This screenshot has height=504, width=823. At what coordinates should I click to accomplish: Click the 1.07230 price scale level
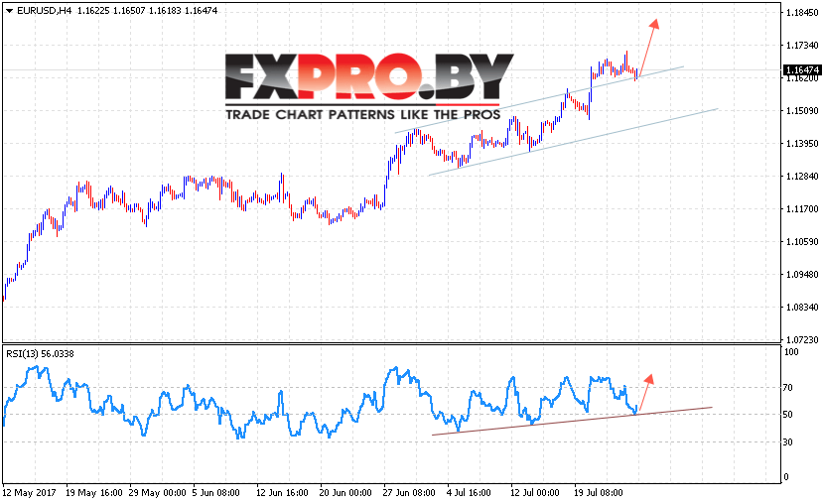click(x=802, y=340)
